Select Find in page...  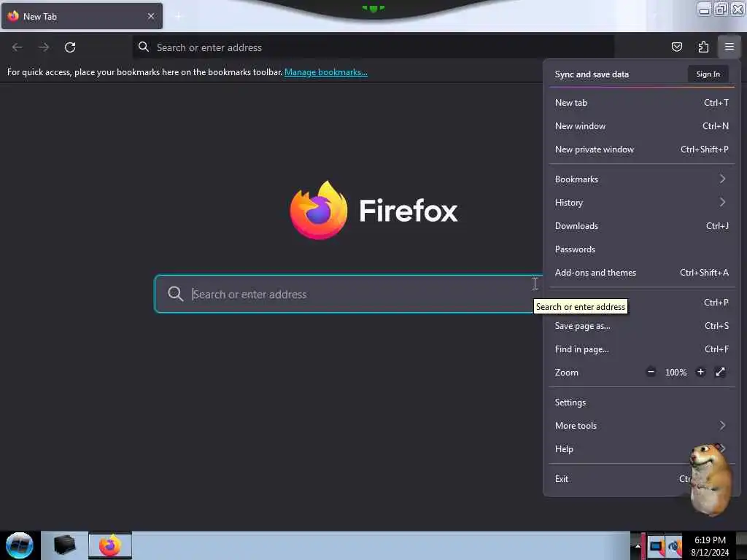[641, 349]
